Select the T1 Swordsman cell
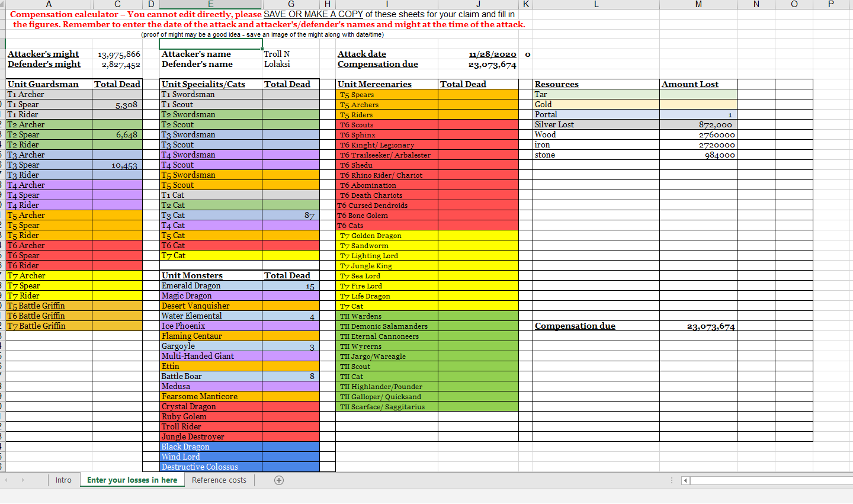The width and height of the screenshot is (853, 504). (211, 95)
